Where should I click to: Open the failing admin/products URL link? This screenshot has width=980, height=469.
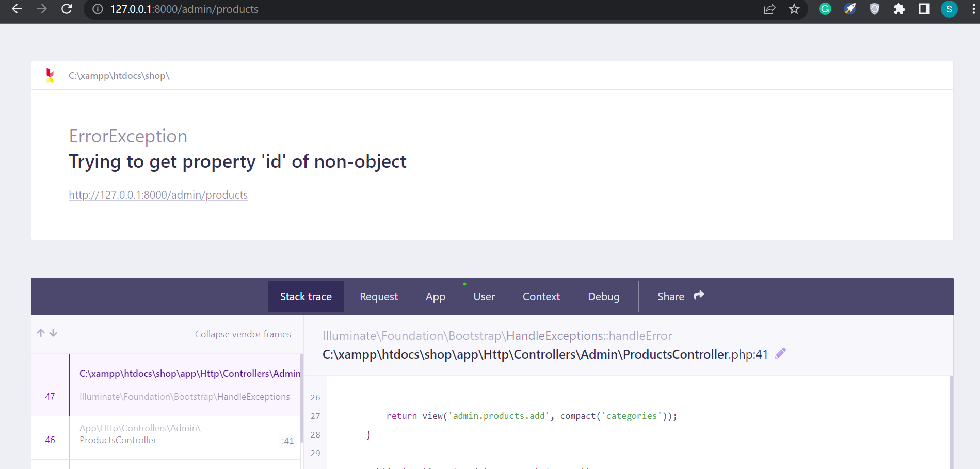click(158, 195)
